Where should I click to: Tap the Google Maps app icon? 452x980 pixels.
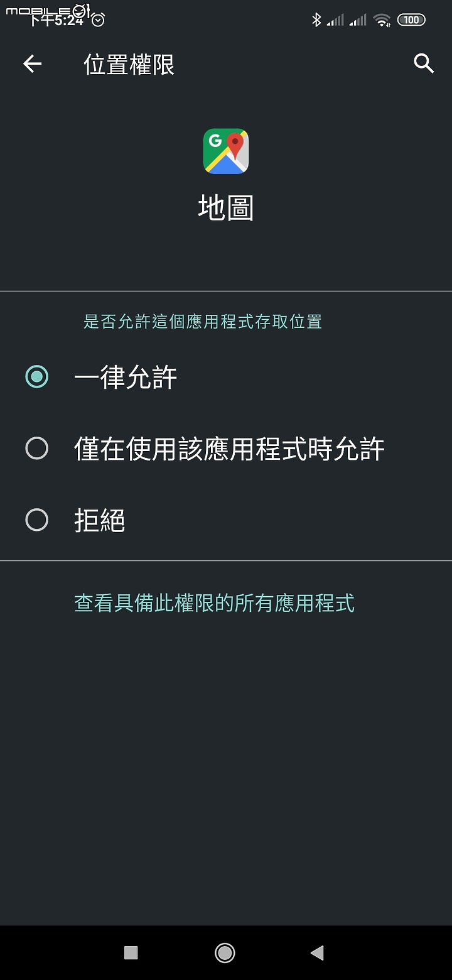pyautogui.click(x=226, y=151)
